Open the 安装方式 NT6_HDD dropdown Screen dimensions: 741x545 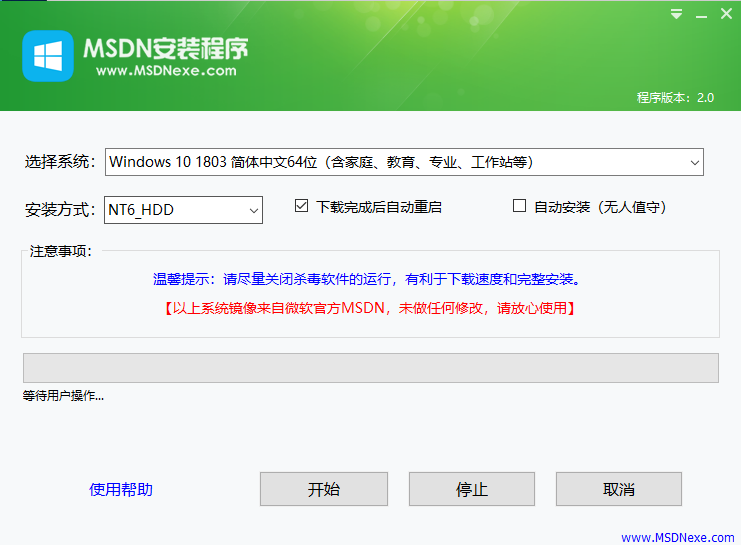[x=183, y=210]
